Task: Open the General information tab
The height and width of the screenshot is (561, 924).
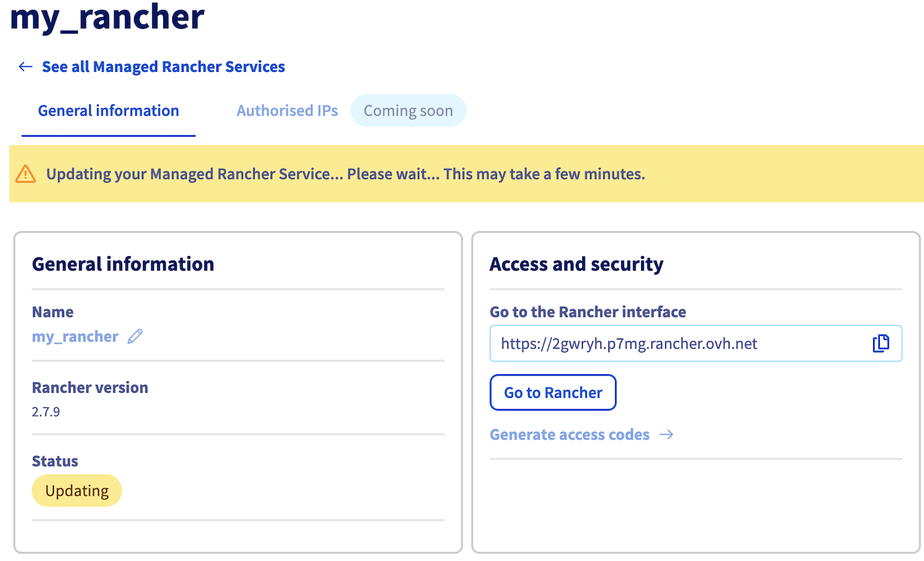Action: tap(108, 110)
